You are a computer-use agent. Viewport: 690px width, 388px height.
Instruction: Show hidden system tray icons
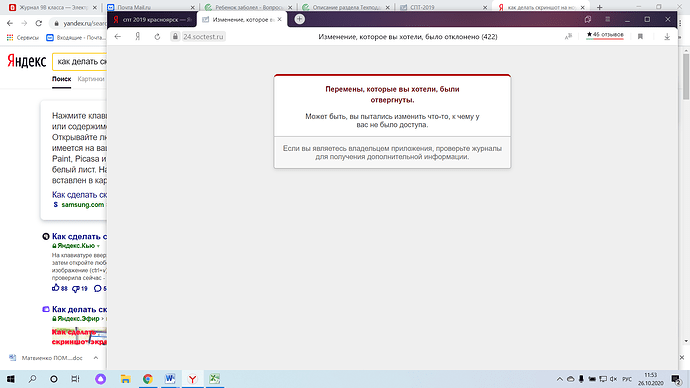click(560, 379)
